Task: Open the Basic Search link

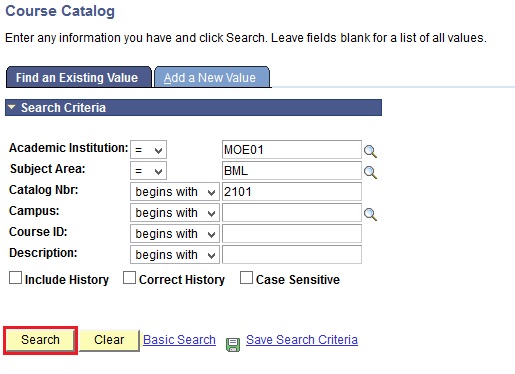Action: [x=179, y=340]
